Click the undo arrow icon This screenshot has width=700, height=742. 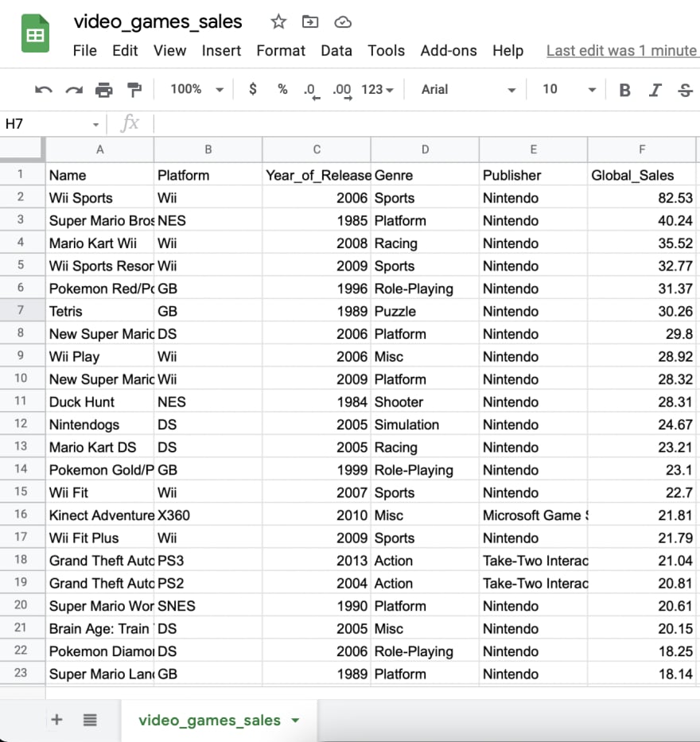point(44,89)
